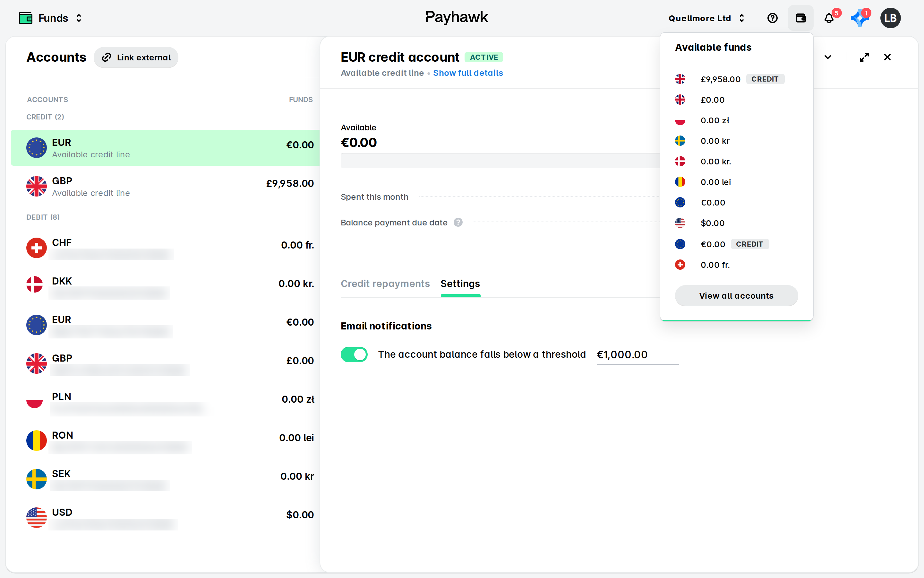The image size is (924, 578).
Task: Open the DKK debit account
Action: 165,287
